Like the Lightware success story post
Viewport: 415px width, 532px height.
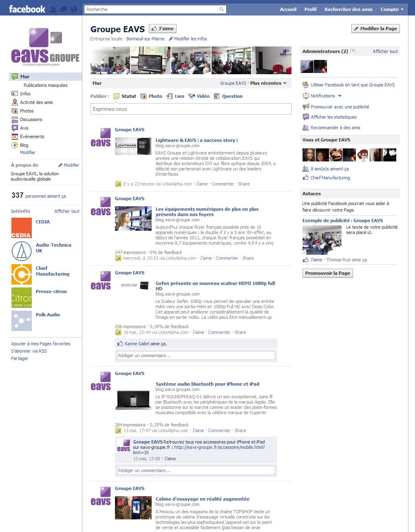(202, 184)
